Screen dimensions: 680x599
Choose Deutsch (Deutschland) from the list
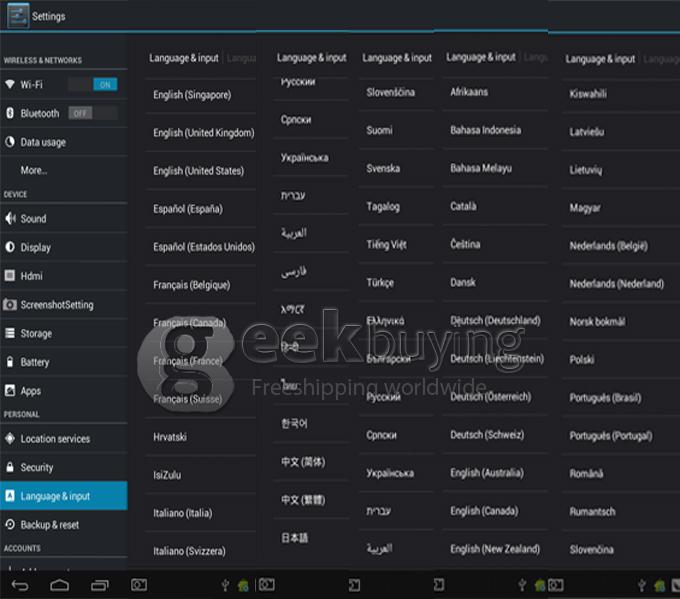(494, 321)
